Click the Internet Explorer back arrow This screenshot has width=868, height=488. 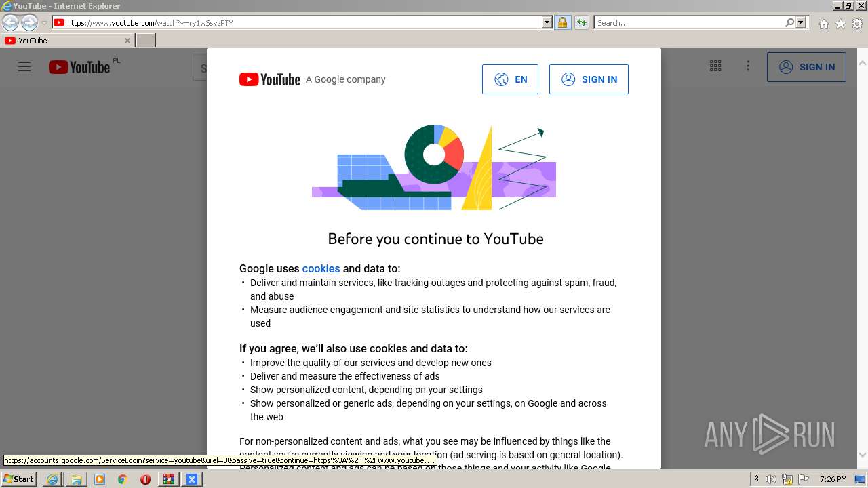tap(10, 22)
